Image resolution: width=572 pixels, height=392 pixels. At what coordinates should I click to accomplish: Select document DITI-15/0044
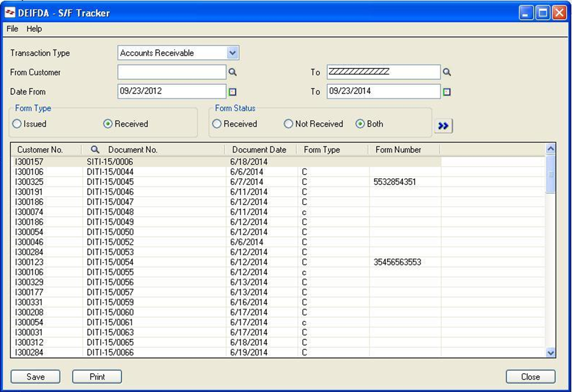(110, 172)
